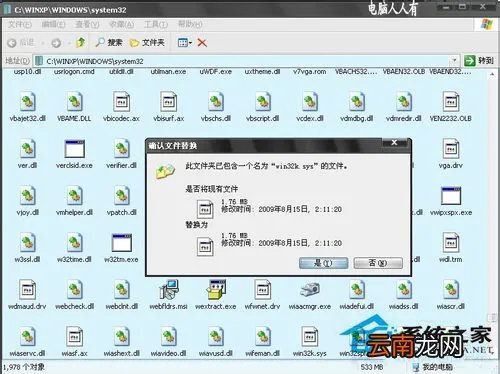Select the wiavusd.dll file icon

pyautogui.click(x=216, y=337)
